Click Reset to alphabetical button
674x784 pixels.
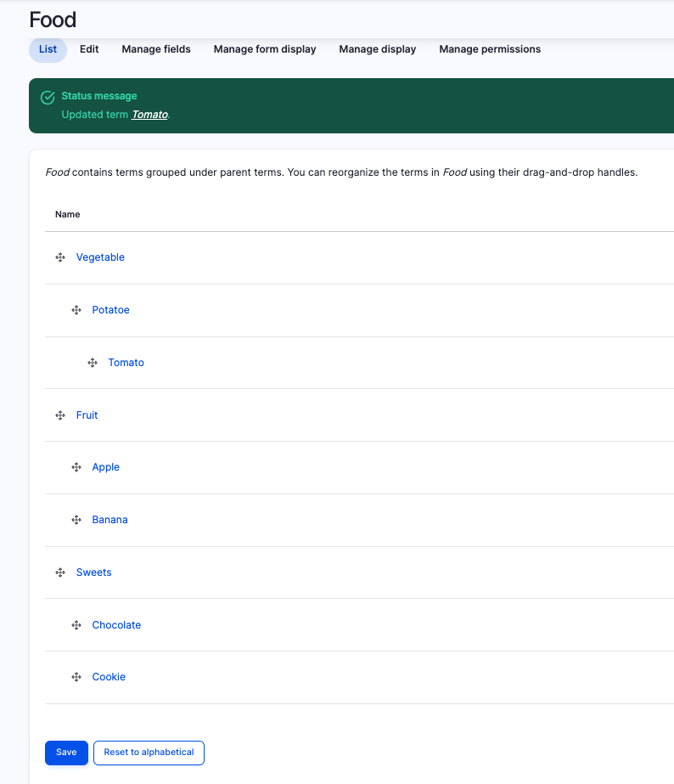(x=149, y=753)
